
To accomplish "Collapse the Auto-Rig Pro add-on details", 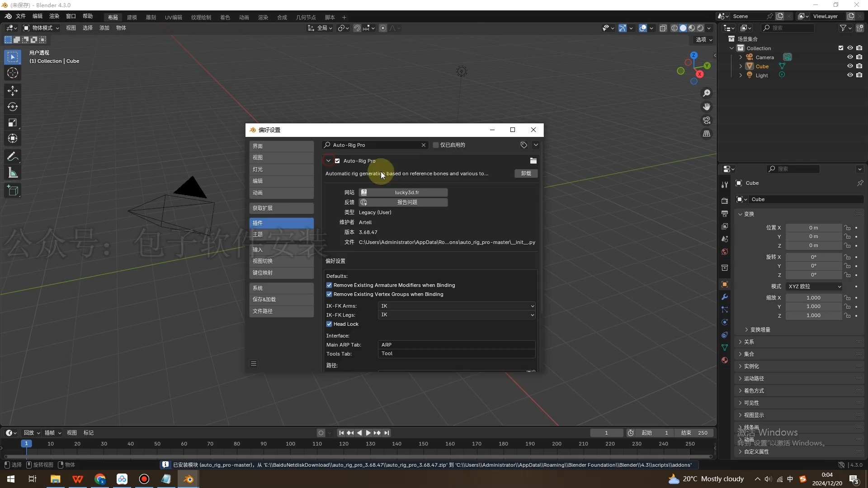I will pos(328,161).
